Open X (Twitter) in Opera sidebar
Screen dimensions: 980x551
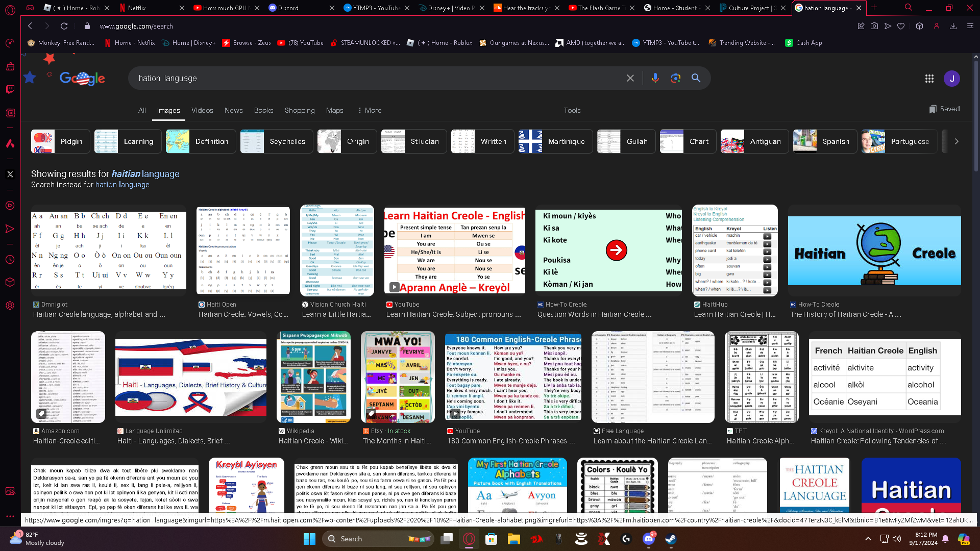click(x=10, y=174)
